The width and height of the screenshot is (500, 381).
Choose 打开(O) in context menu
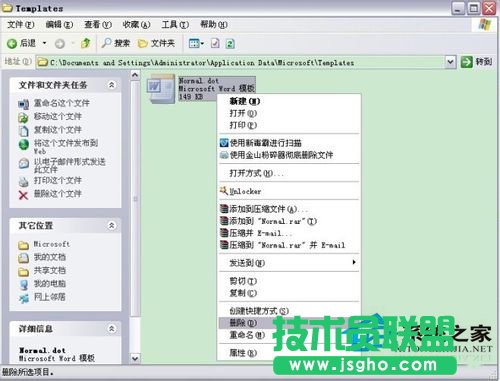pyautogui.click(x=289, y=113)
